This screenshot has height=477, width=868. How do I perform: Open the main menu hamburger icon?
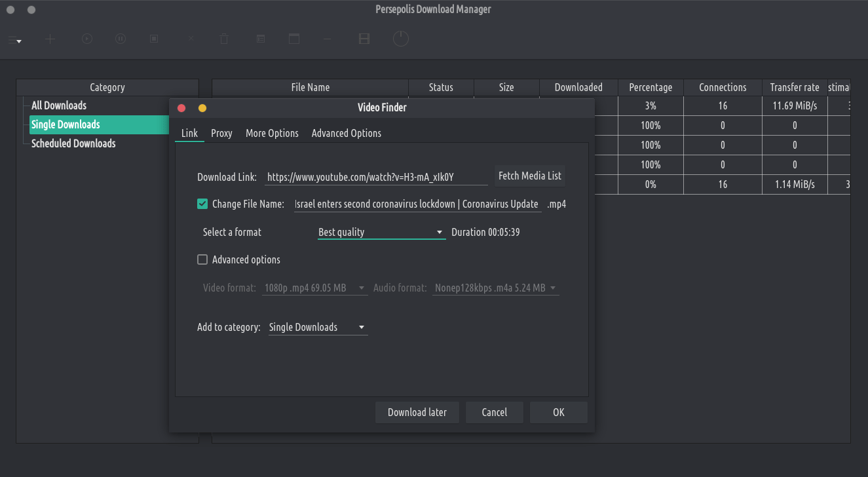coord(14,39)
